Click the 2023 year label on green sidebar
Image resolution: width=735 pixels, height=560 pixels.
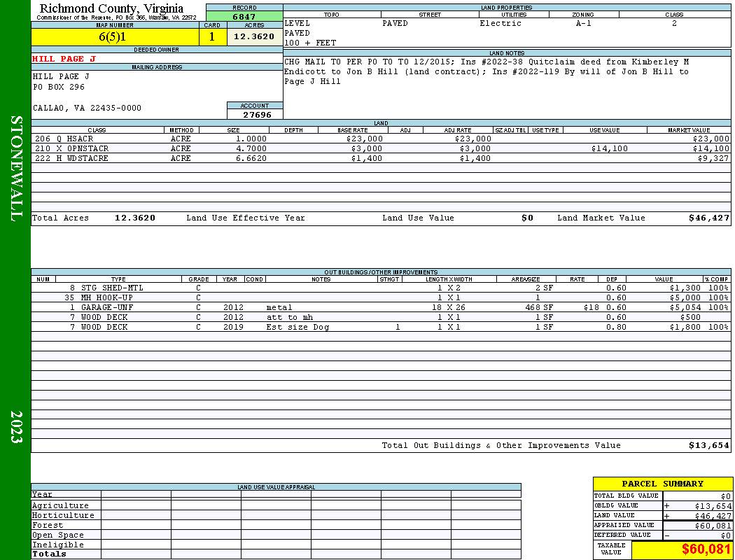pyautogui.click(x=16, y=427)
